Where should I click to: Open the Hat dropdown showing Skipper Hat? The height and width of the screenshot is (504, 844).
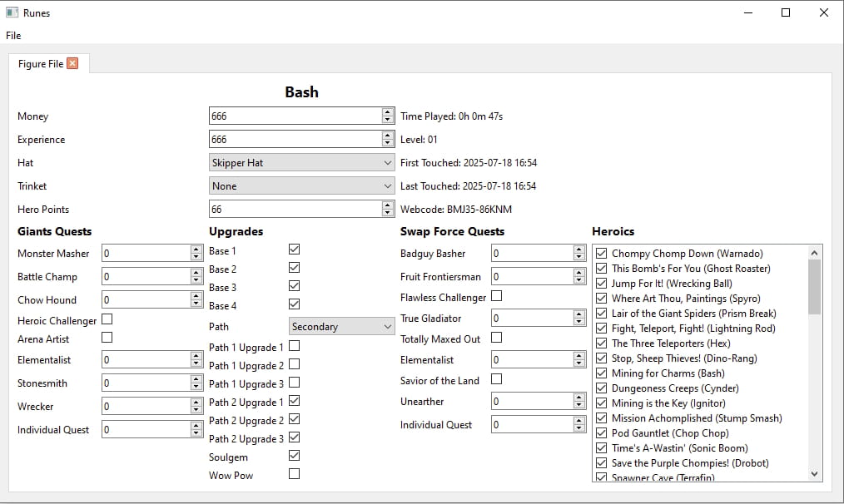point(301,162)
